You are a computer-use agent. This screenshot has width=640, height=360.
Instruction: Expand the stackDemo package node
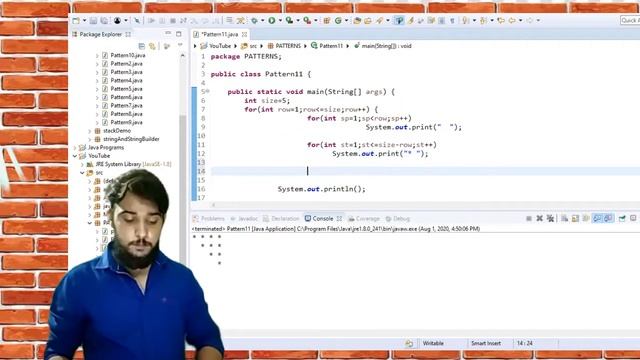[x=90, y=131]
